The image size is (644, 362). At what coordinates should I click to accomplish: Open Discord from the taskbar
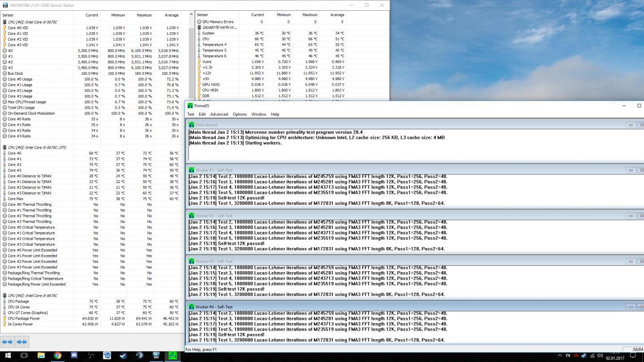pyautogui.click(x=74, y=356)
